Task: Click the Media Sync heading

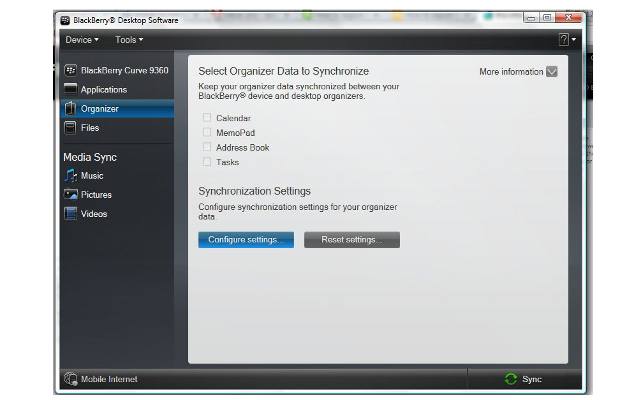Action: (x=90, y=157)
